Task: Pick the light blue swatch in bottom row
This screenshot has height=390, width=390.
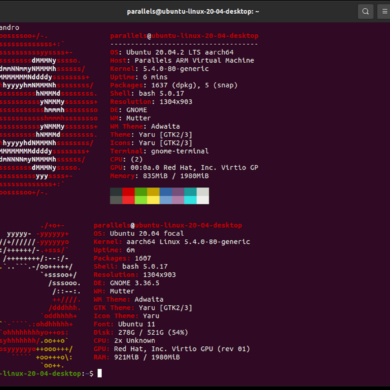Action: (x=166, y=200)
